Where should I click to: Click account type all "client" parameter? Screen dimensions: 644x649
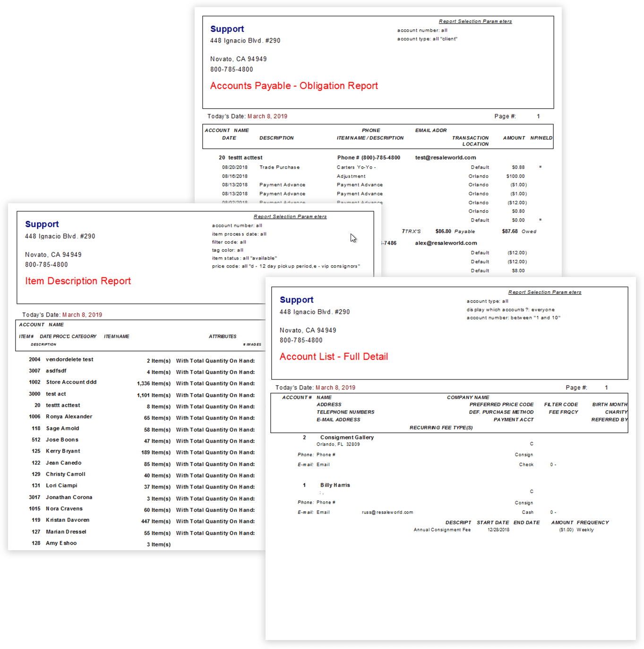(427, 39)
